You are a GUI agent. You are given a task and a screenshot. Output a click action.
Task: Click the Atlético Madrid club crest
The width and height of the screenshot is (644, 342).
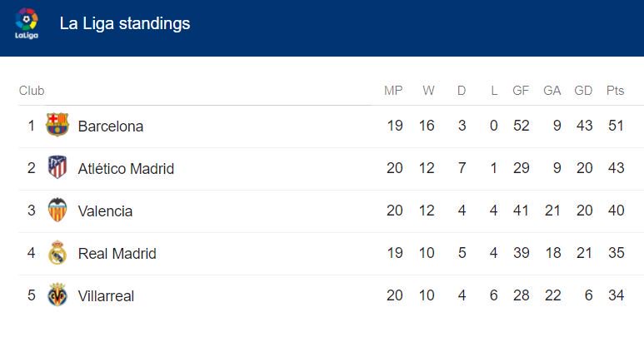click(x=57, y=168)
